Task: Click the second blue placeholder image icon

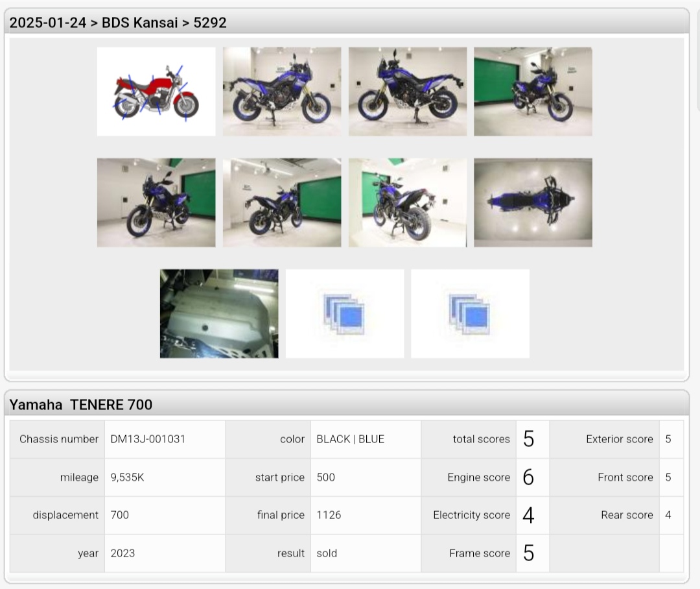Action: pos(470,314)
